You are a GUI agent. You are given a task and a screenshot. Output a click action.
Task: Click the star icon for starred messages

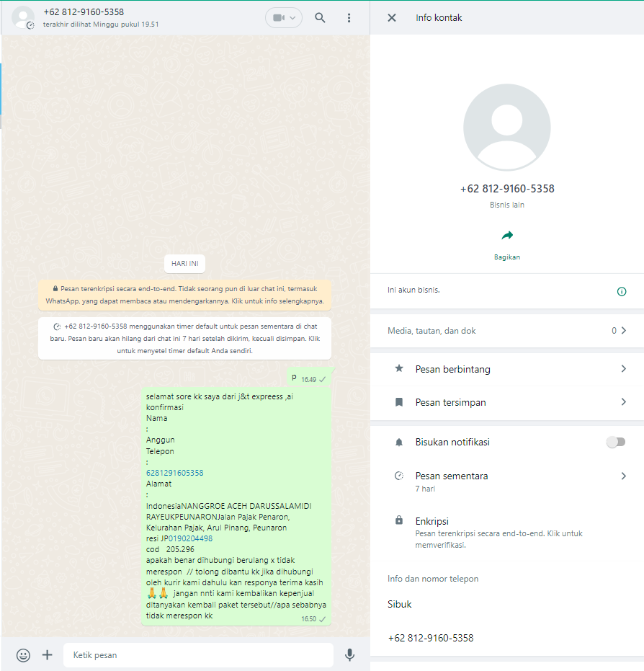pos(399,368)
